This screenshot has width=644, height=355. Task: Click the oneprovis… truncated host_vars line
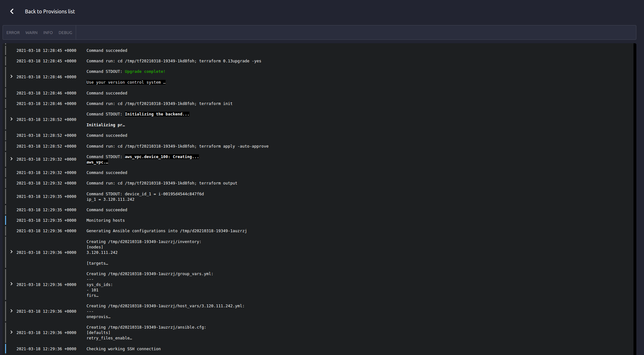coord(98,317)
